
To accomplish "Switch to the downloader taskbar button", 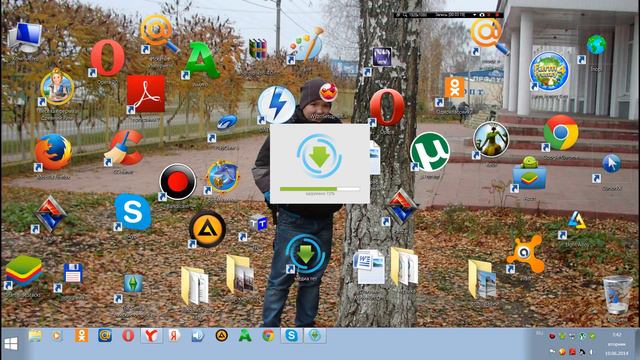I will (x=315, y=336).
